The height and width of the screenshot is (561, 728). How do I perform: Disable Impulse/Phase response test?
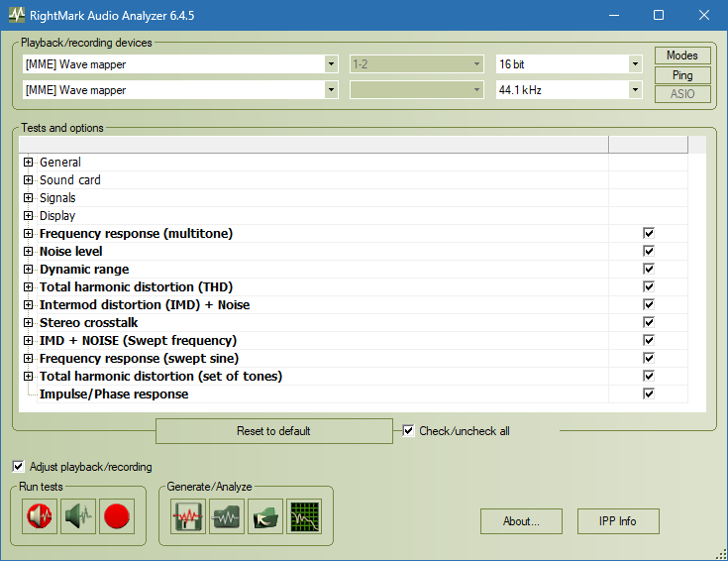pyautogui.click(x=649, y=393)
